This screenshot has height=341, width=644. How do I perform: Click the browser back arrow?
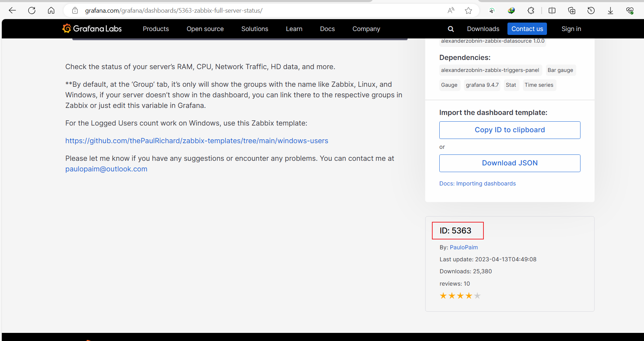[x=12, y=11]
